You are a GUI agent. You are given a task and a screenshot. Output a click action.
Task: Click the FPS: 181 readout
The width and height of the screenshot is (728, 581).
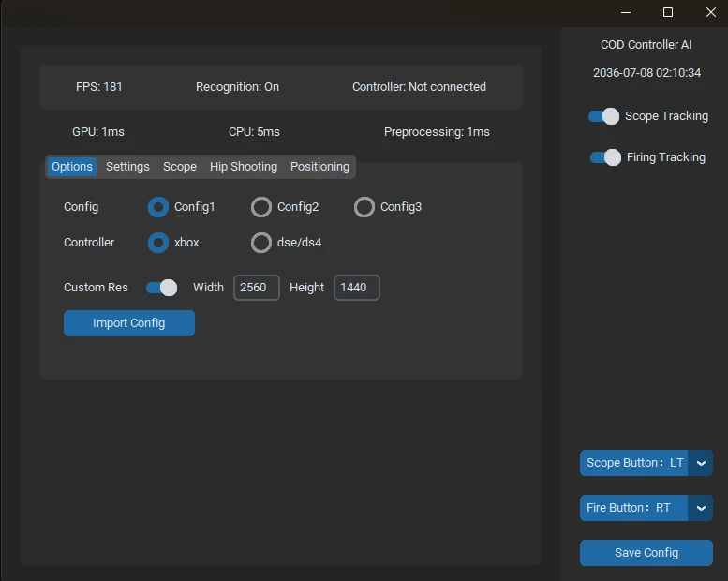[x=99, y=87]
